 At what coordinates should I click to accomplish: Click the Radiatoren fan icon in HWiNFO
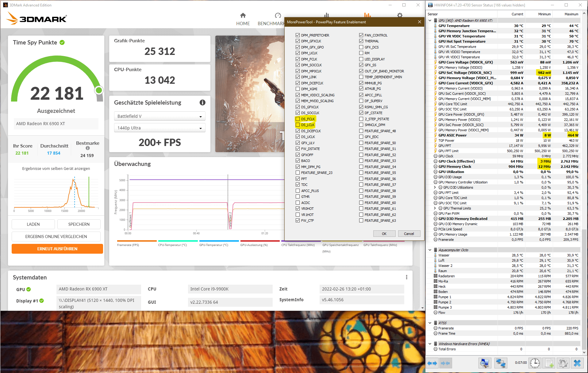tap(435, 276)
